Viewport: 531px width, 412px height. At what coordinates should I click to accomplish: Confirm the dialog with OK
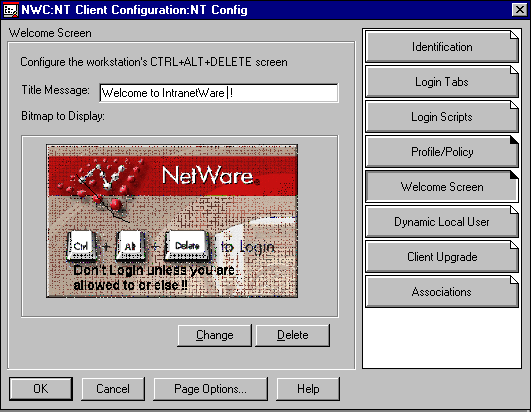[41, 389]
